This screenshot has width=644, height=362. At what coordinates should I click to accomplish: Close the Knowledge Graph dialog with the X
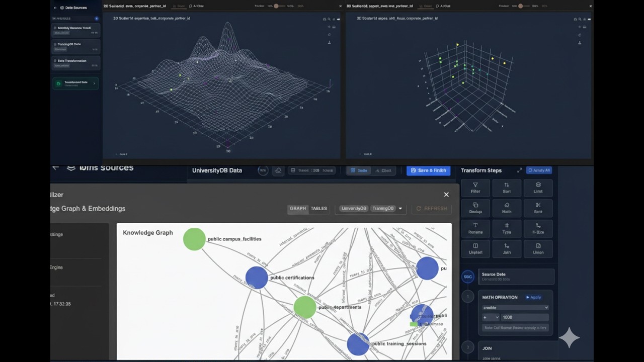(x=446, y=195)
